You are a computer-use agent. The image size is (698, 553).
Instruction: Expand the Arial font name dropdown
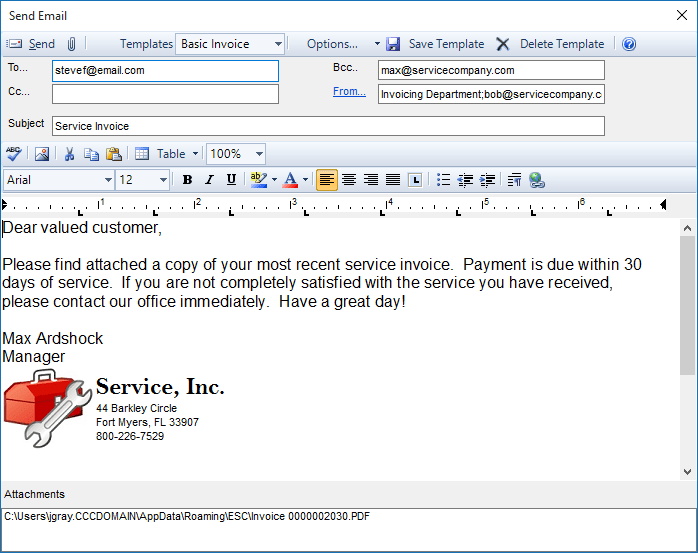[x=108, y=180]
